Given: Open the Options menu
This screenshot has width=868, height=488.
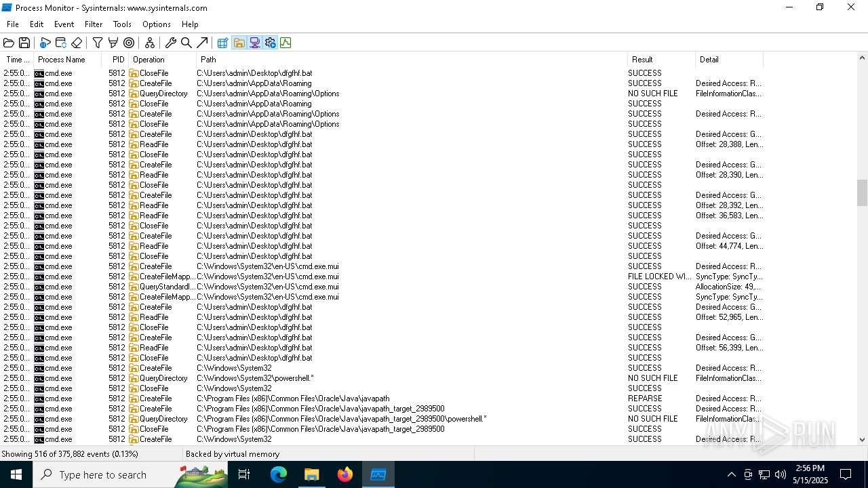Looking at the screenshot, I should click(157, 24).
